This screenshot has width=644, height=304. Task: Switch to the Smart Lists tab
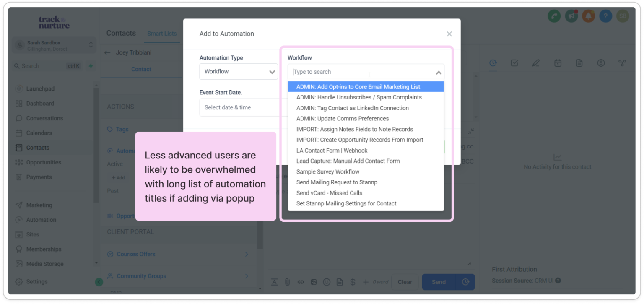pyautogui.click(x=162, y=34)
